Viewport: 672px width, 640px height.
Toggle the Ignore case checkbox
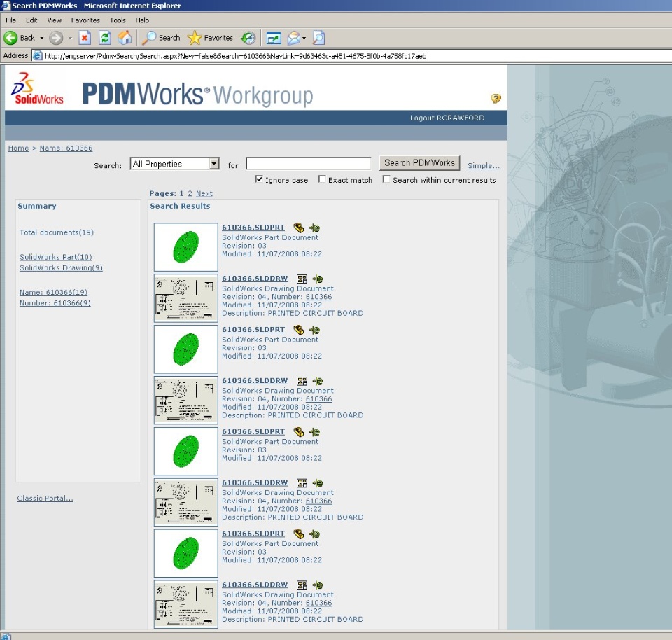(258, 179)
